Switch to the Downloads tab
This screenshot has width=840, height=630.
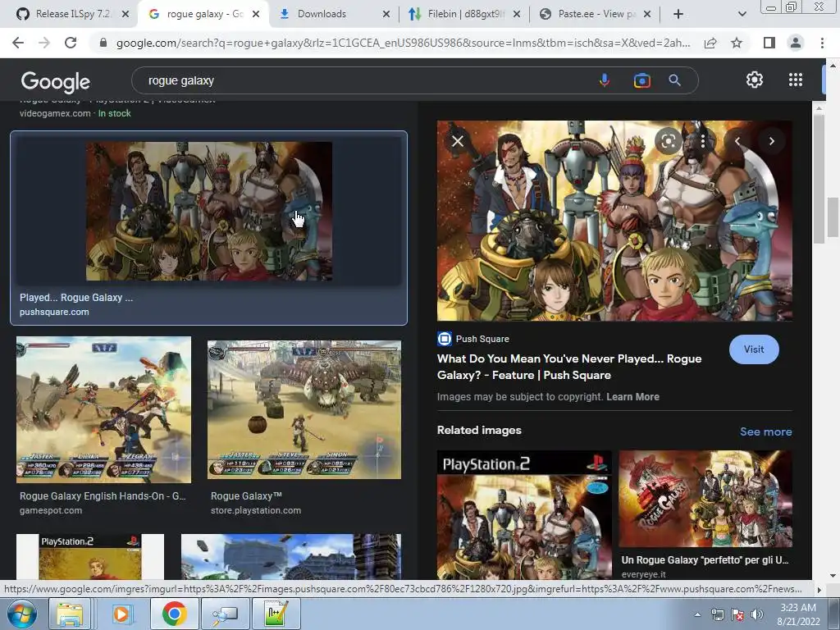(x=322, y=14)
